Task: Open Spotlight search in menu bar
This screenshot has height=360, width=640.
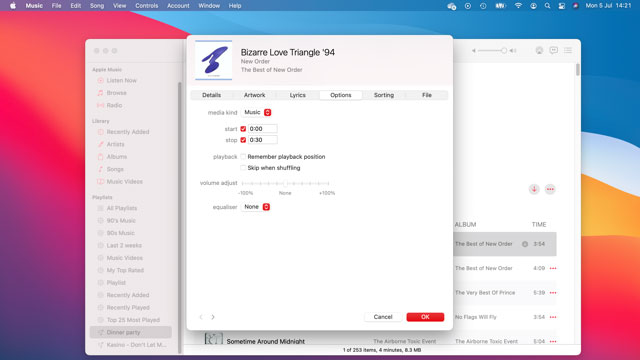Action: [x=547, y=6]
